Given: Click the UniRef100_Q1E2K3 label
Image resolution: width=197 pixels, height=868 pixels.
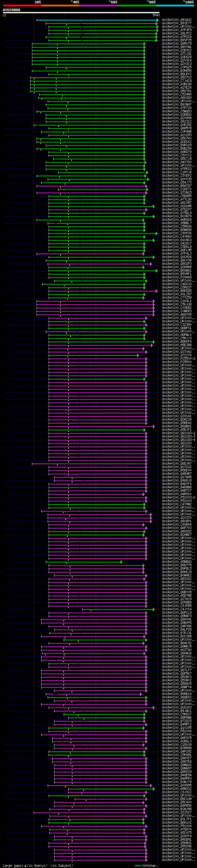Looking at the screenshot, I should pyautogui.click(x=176, y=707).
